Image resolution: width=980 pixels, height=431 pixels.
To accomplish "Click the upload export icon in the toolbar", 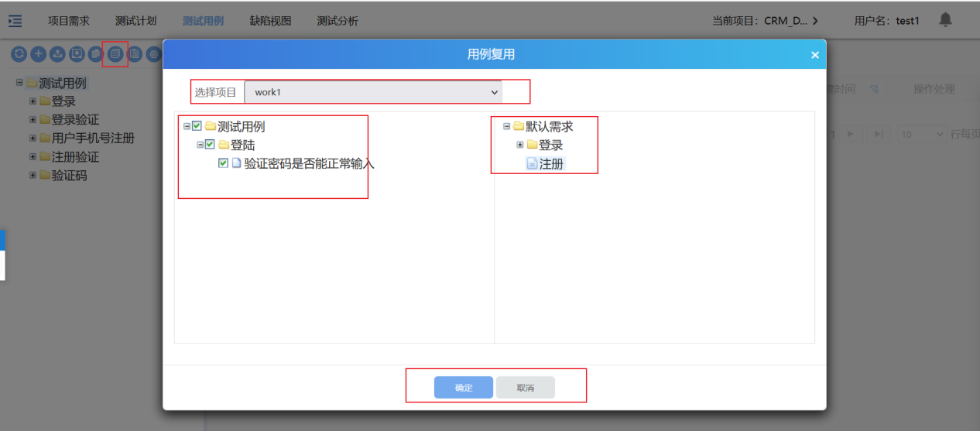I will click(57, 54).
